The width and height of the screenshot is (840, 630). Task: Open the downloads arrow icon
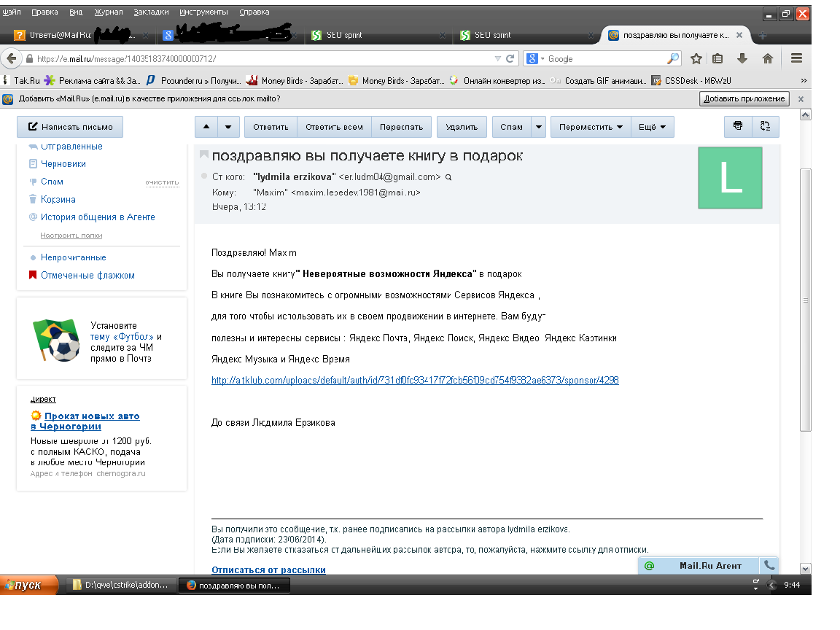(x=742, y=59)
